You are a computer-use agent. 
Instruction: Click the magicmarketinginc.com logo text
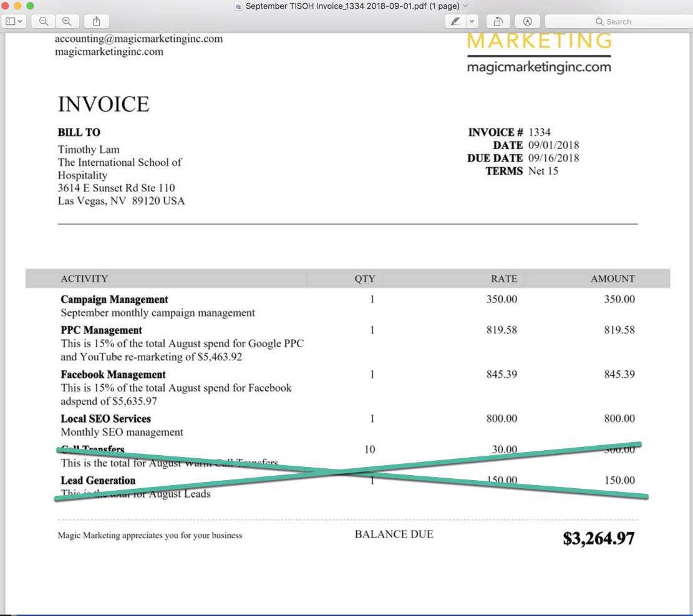539,67
